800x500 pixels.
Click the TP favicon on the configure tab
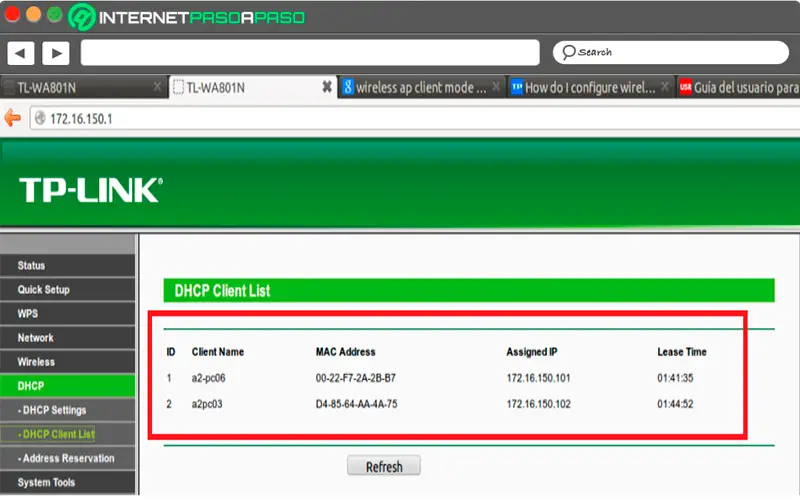click(x=517, y=87)
